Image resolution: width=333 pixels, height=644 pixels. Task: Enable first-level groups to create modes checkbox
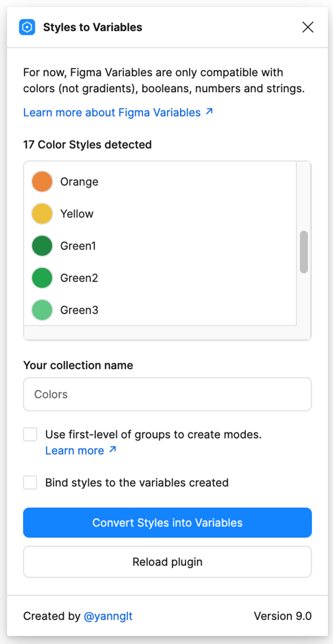click(x=30, y=435)
